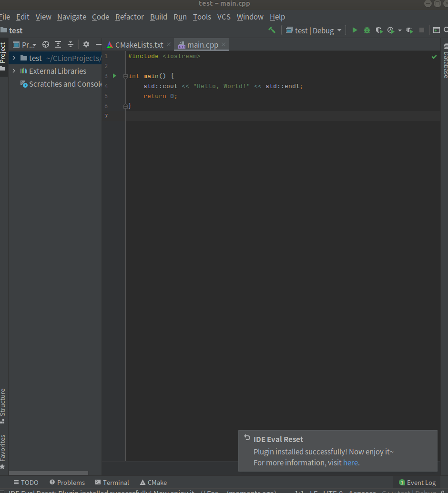Viewport: 448px width, 493px height.
Task: Open the Navigate menu
Action: [72, 17]
